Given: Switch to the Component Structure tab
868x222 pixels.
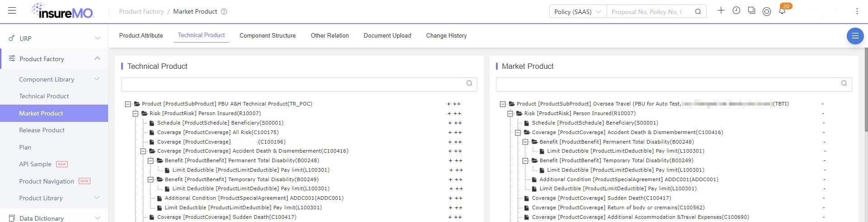Looking at the screenshot, I should point(268,35).
